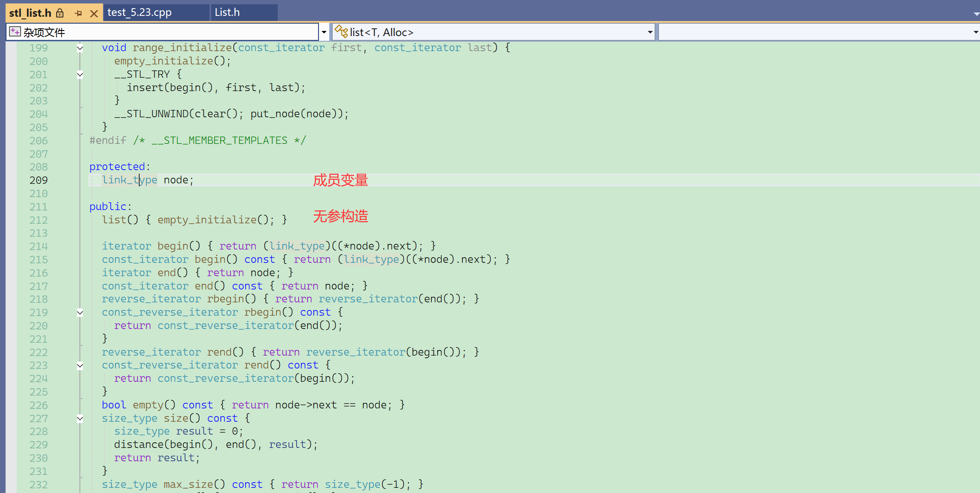
Task: Open the list<T, Alloc> type dropdown
Action: click(650, 32)
